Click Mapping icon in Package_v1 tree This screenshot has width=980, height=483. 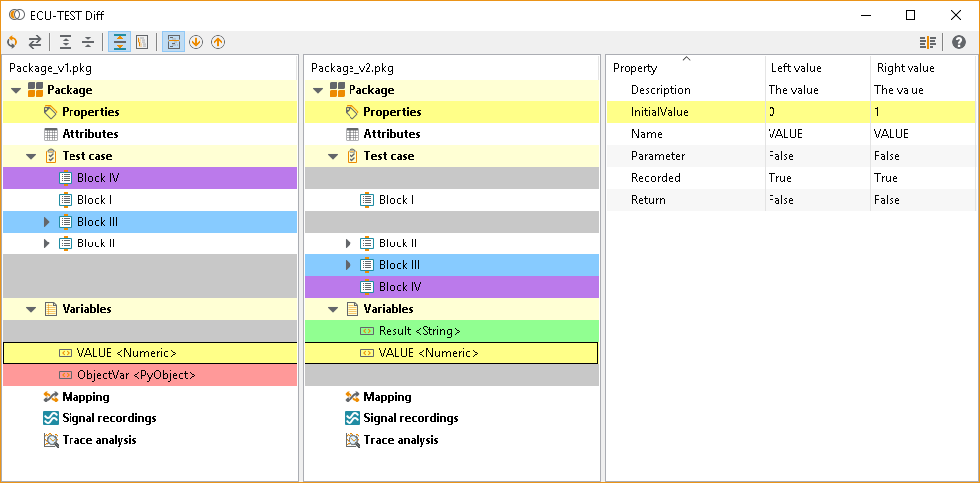click(x=51, y=396)
